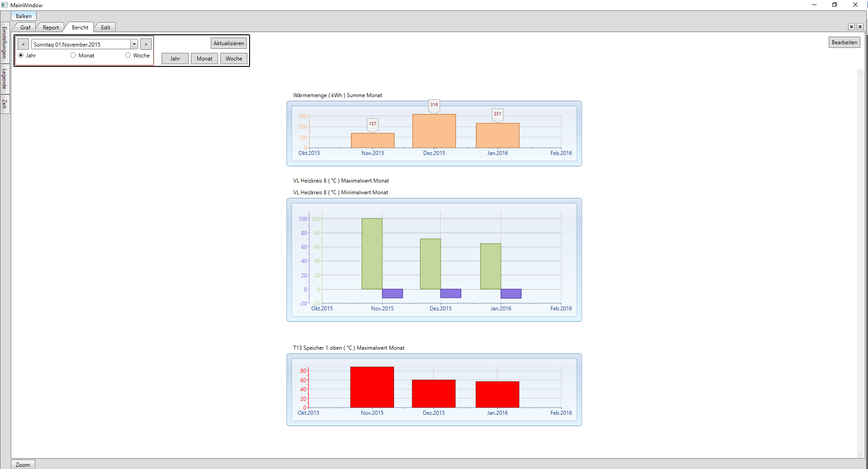This screenshot has width=868, height=469.
Task: Close the tab panel with the X icon
Action: [860, 27]
